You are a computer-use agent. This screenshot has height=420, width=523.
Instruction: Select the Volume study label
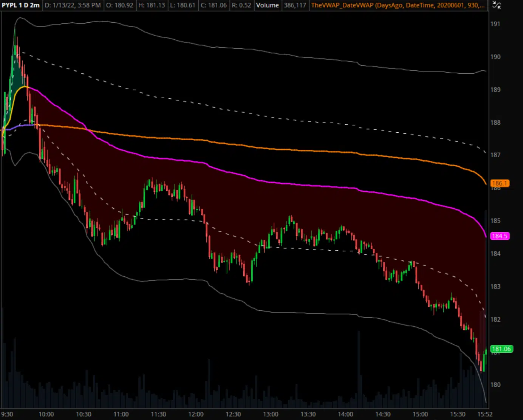point(268,5)
